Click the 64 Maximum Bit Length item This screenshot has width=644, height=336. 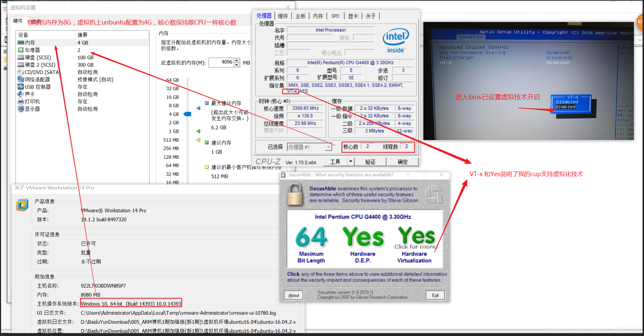(x=311, y=245)
